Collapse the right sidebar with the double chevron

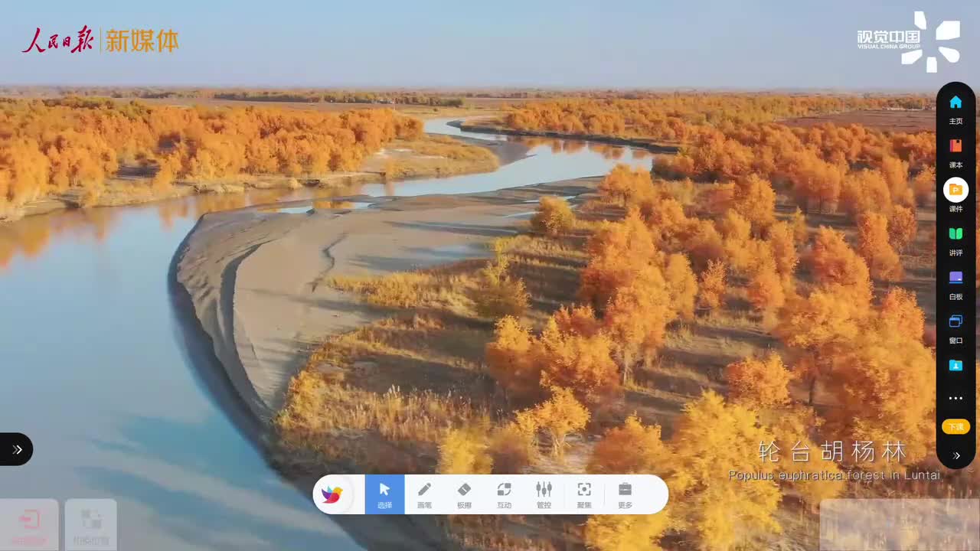coord(955,455)
